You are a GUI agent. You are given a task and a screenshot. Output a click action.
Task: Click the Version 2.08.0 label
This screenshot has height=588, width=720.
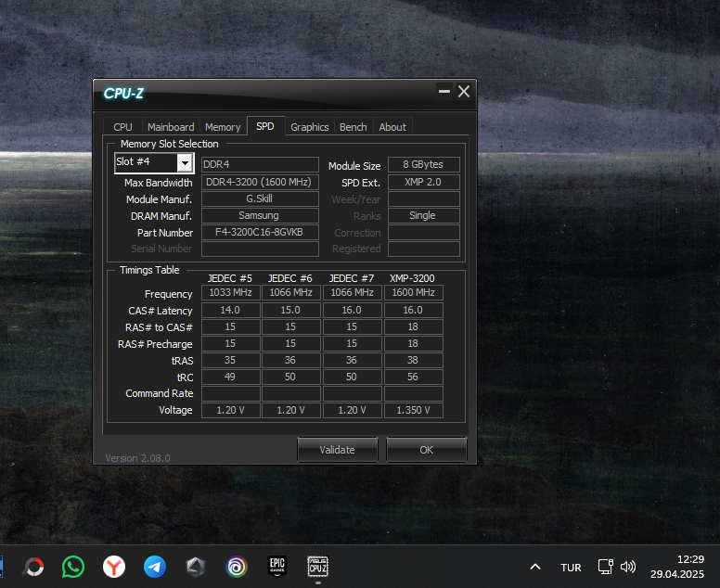[137, 458]
